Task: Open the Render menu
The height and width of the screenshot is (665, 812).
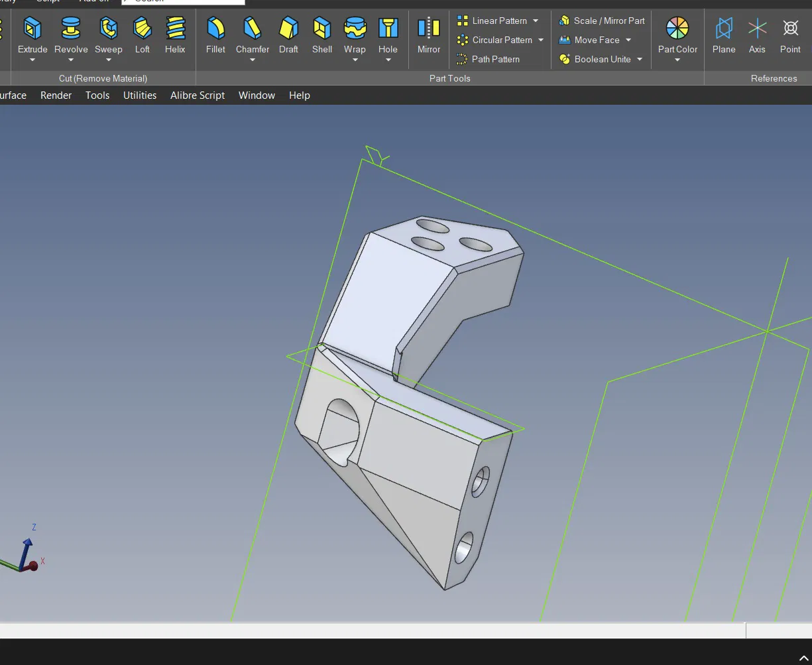Action: point(56,95)
